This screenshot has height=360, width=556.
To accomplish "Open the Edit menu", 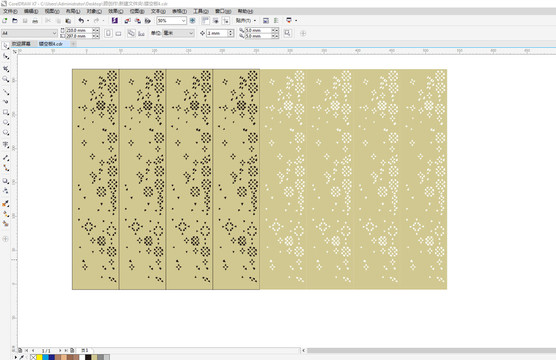I will pos(31,11).
